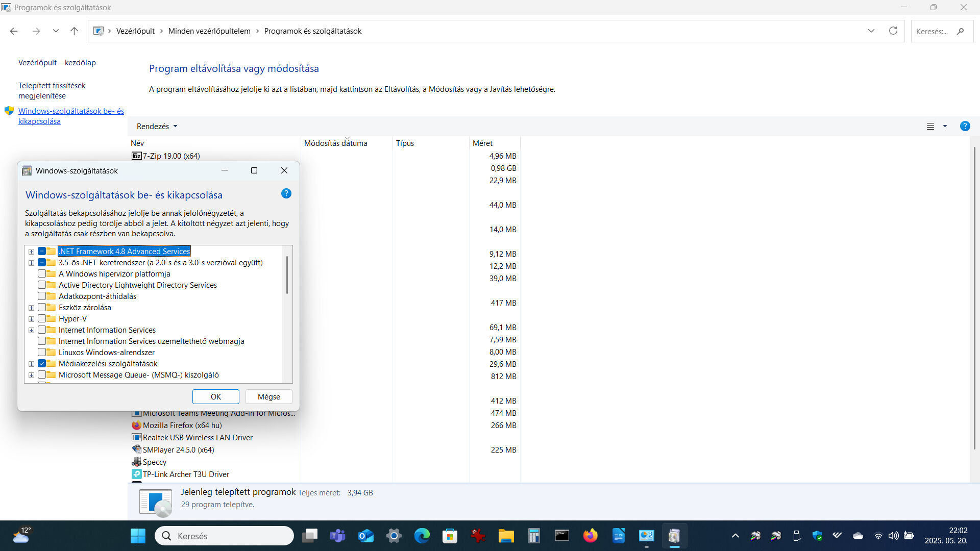Open Vezérlőpult – kezdőlap link
The height and width of the screenshot is (551, 980).
pos(57,63)
